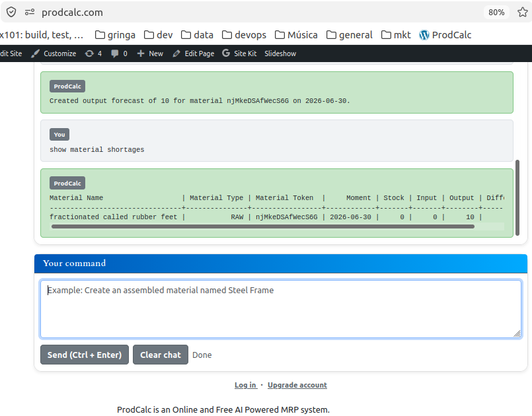Open the ProdCalc WordPress bookmark
This screenshot has height=416, width=532.
coord(445,35)
